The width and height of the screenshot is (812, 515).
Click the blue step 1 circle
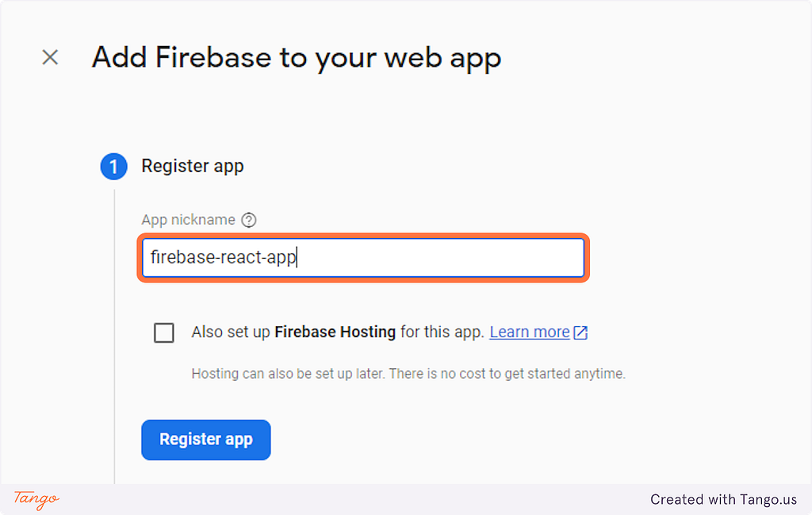point(114,167)
